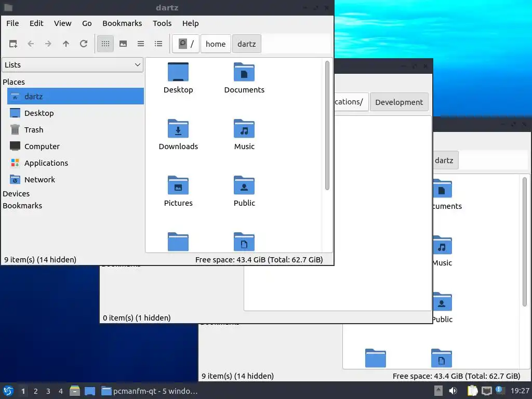Select Public folder in back window
Image resolution: width=532 pixels, height=399 pixels.
[x=442, y=308]
